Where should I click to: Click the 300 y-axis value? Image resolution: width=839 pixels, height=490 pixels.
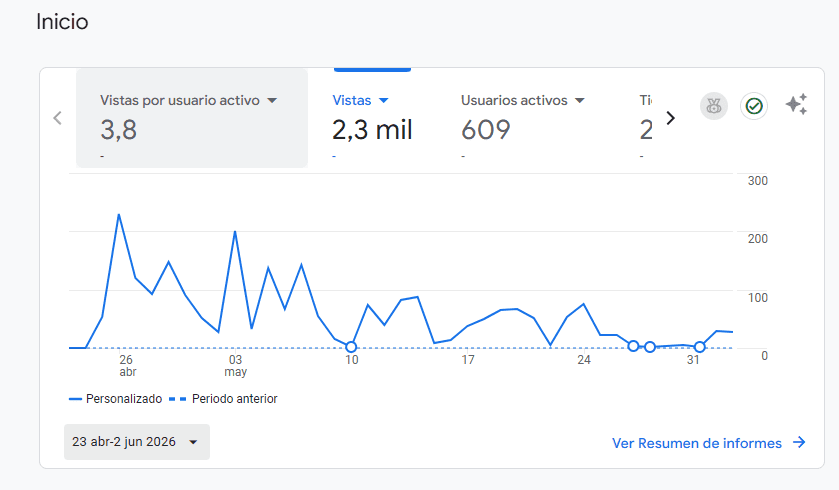(x=758, y=181)
